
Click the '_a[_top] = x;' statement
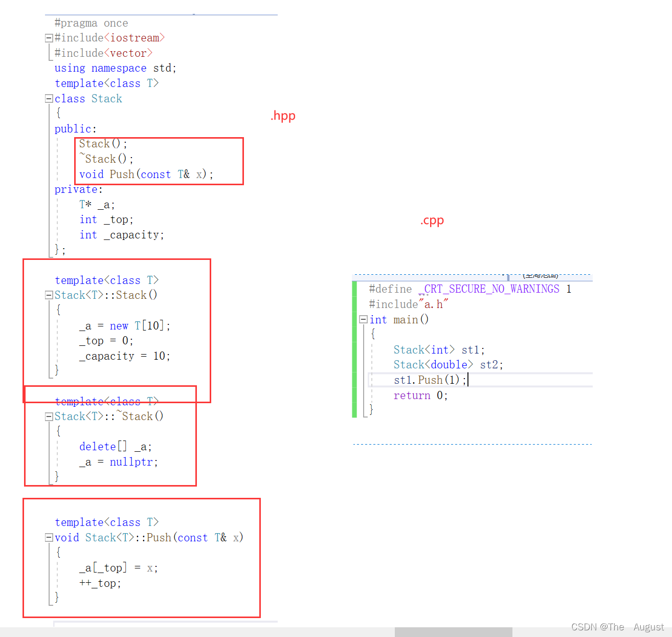click(119, 568)
